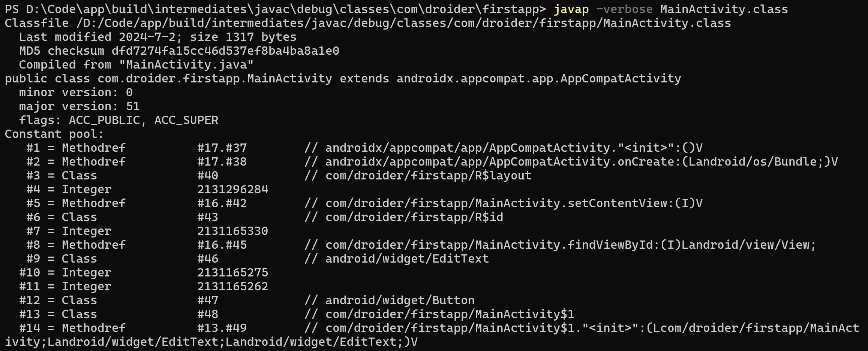Click 'AppCompatActivity.onCreate:(Landroid/os/Bundle;)V' comment

[x=664, y=161]
